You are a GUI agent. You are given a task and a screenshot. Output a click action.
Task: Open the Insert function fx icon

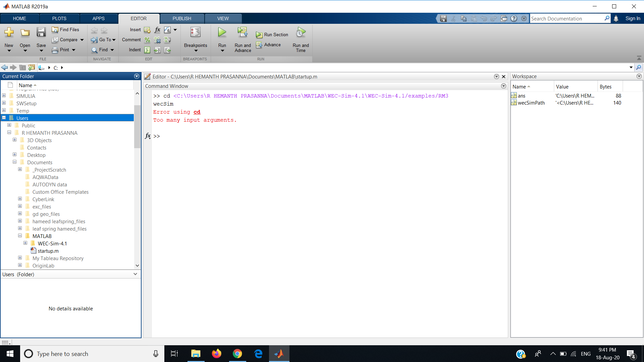(x=157, y=30)
